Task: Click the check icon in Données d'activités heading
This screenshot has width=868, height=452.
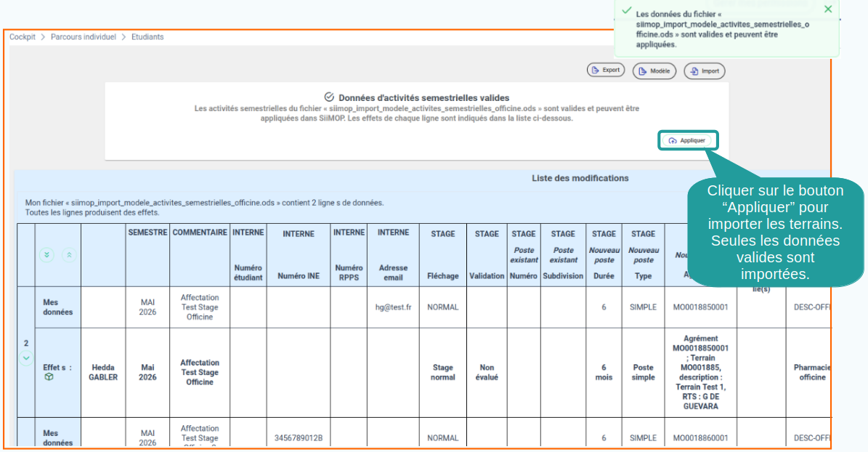Action: (329, 97)
